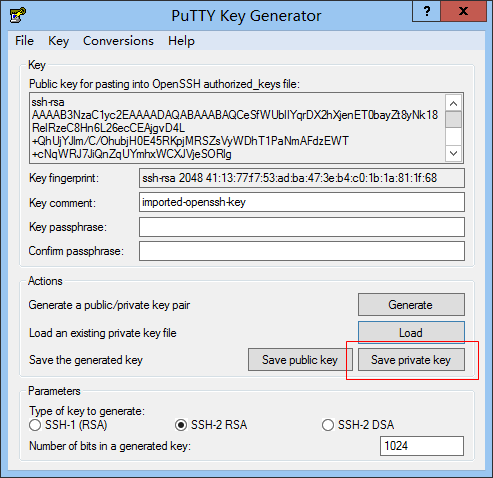Viewport: 493px width, 478px height.
Task: Click inside the public key text area
Action: coord(237,128)
